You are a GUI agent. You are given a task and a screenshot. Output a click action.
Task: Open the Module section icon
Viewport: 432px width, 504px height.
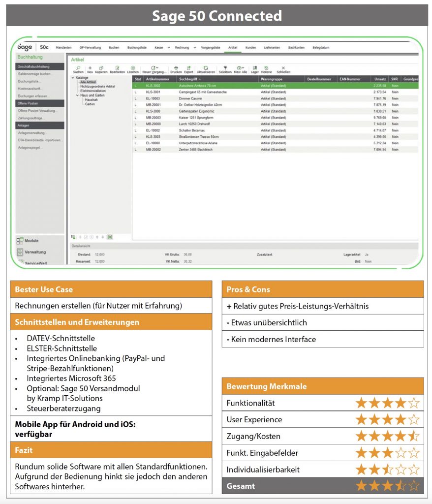coord(20,240)
